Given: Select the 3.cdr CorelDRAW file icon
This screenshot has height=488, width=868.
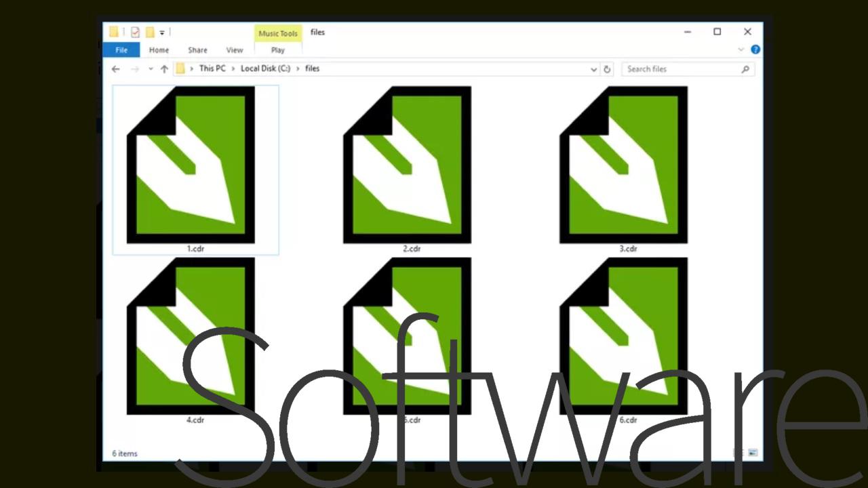Looking at the screenshot, I should coord(623,165).
